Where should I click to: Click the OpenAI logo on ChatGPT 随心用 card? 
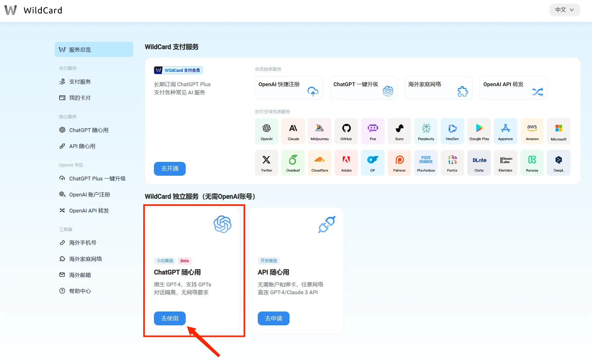click(223, 224)
